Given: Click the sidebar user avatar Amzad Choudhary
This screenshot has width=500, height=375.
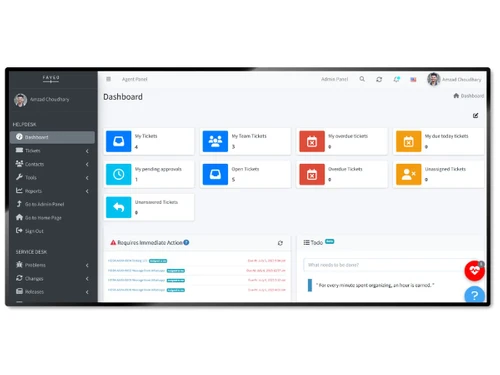Looking at the screenshot, I should [21, 100].
